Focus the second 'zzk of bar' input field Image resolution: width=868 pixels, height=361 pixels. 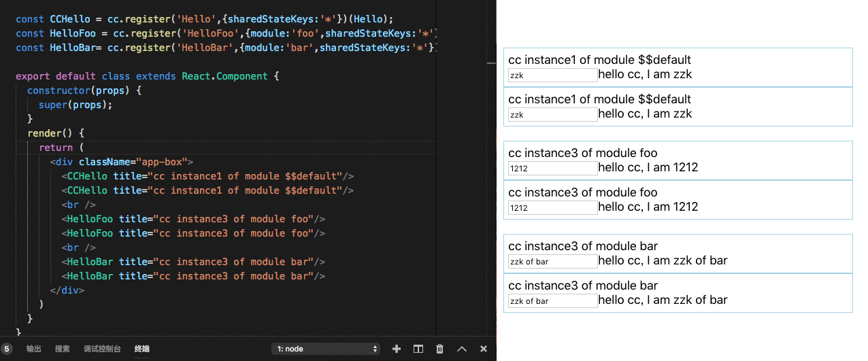tap(552, 300)
